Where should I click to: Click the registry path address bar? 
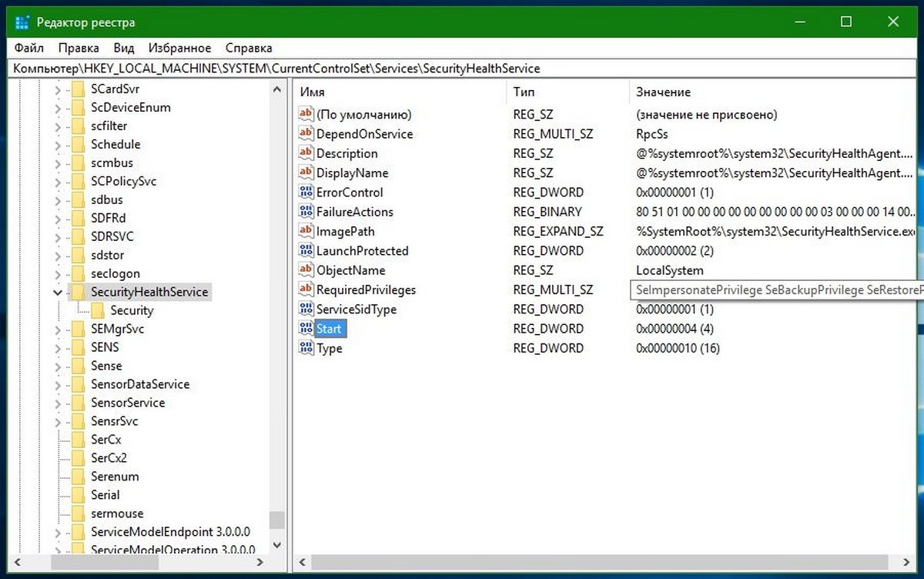pos(462,69)
